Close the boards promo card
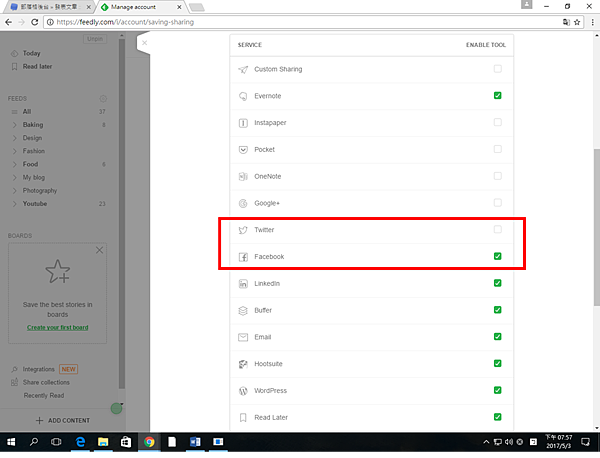The height and width of the screenshot is (458, 600). click(x=99, y=250)
